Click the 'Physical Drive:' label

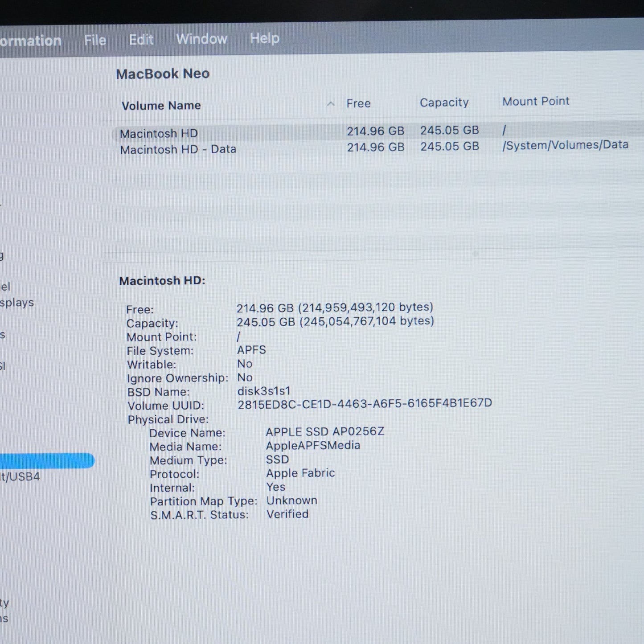click(x=168, y=419)
